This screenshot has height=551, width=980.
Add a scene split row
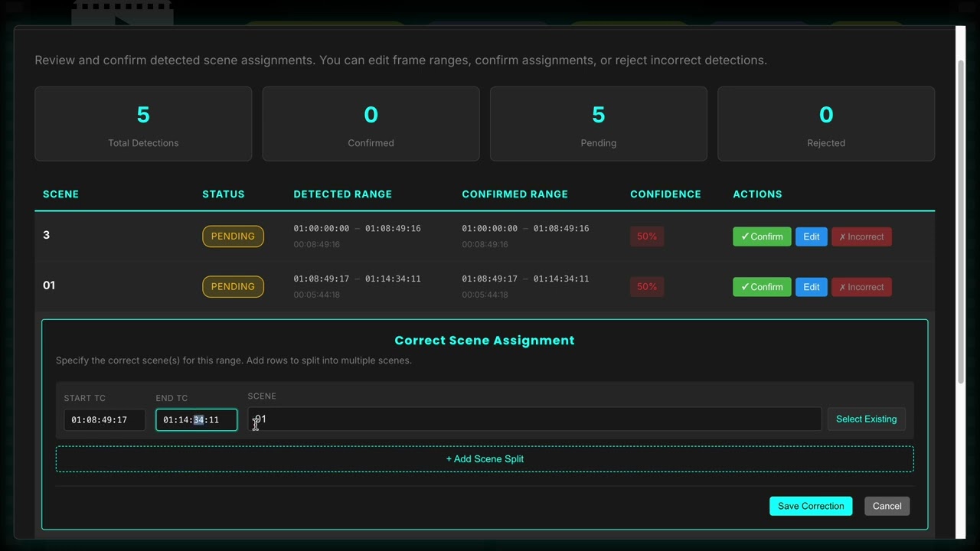pyautogui.click(x=485, y=459)
